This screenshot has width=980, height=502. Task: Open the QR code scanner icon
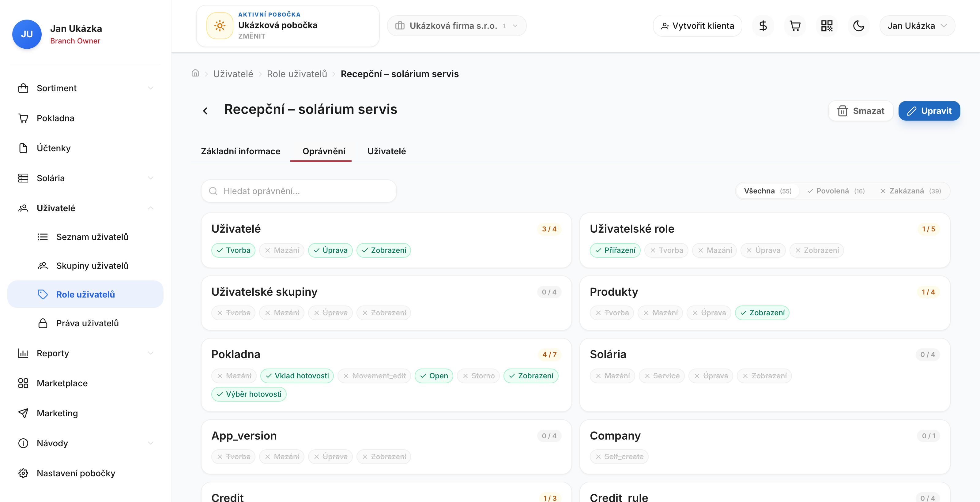click(x=827, y=26)
